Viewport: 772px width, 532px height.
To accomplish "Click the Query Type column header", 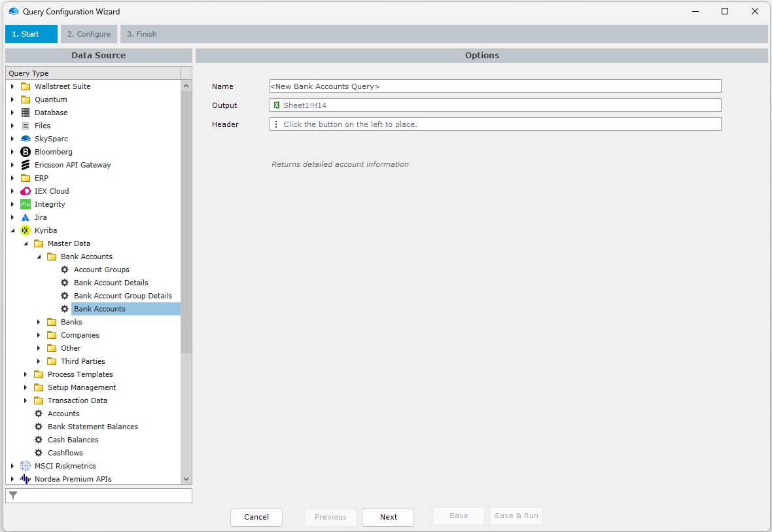I will pos(93,73).
